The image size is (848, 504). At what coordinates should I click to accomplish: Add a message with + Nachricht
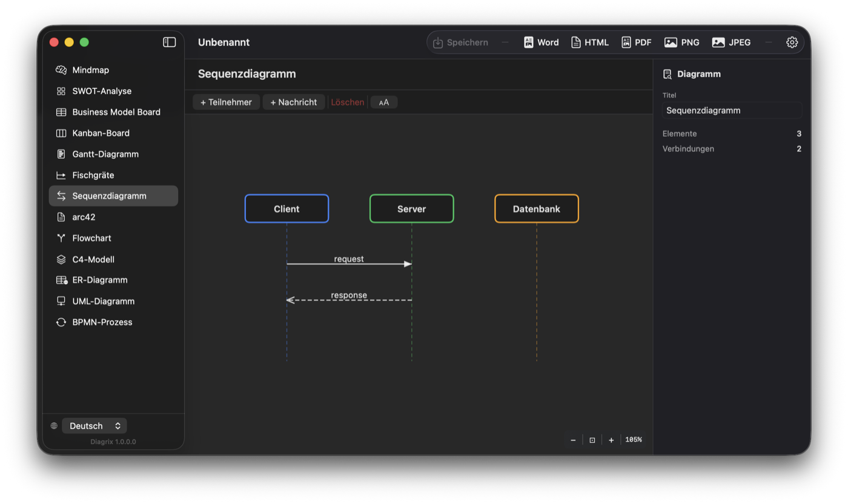click(294, 102)
